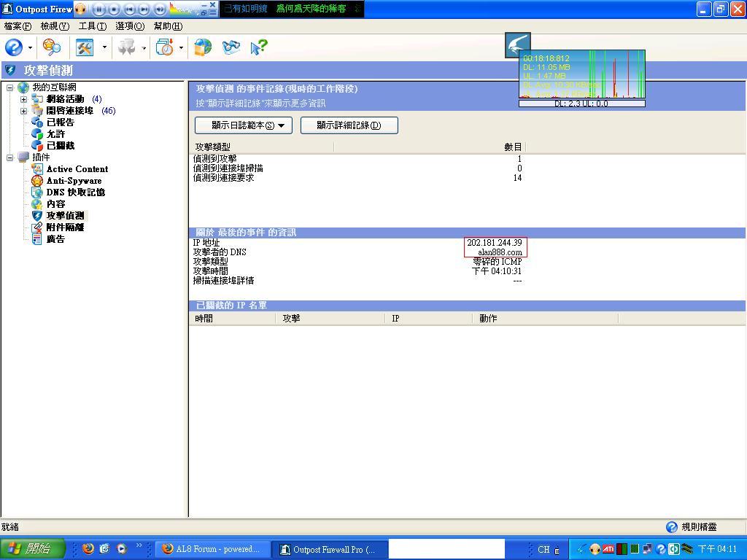Click the 時間 column header
The width and height of the screenshot is (747, 560).
[x=233, y=319]
